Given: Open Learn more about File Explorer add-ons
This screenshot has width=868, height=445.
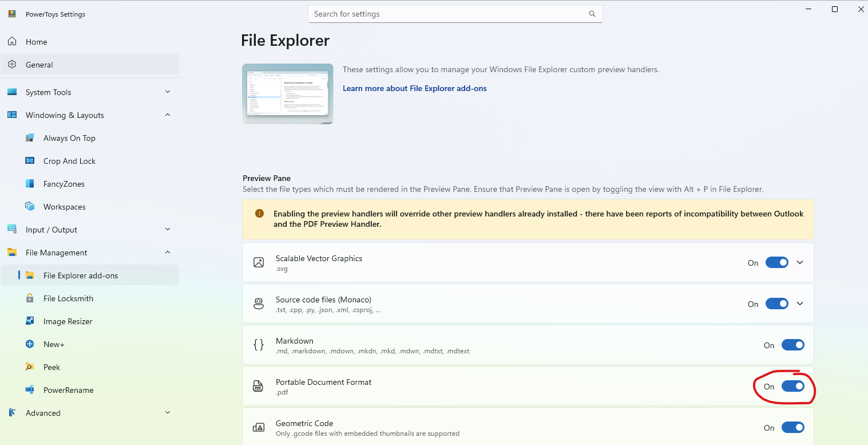Looking at the screenshot, I should [x=415, y=88].
